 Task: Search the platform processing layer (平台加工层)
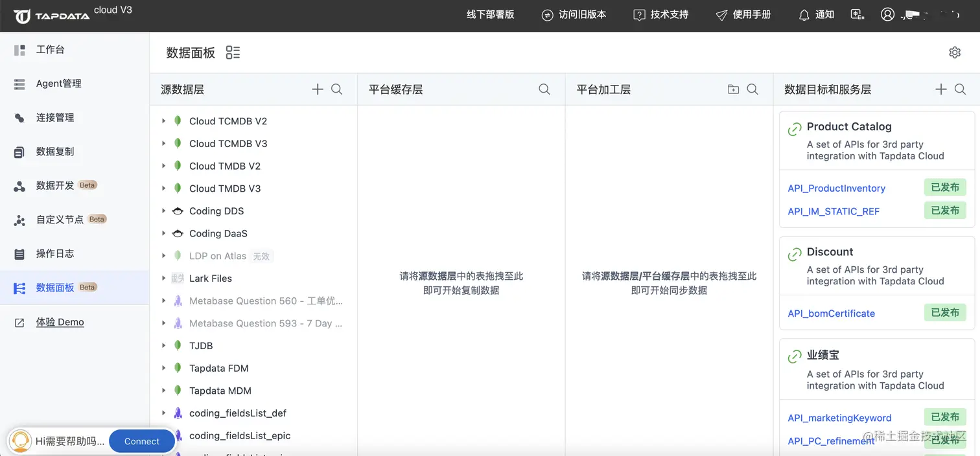pos(752,89)
